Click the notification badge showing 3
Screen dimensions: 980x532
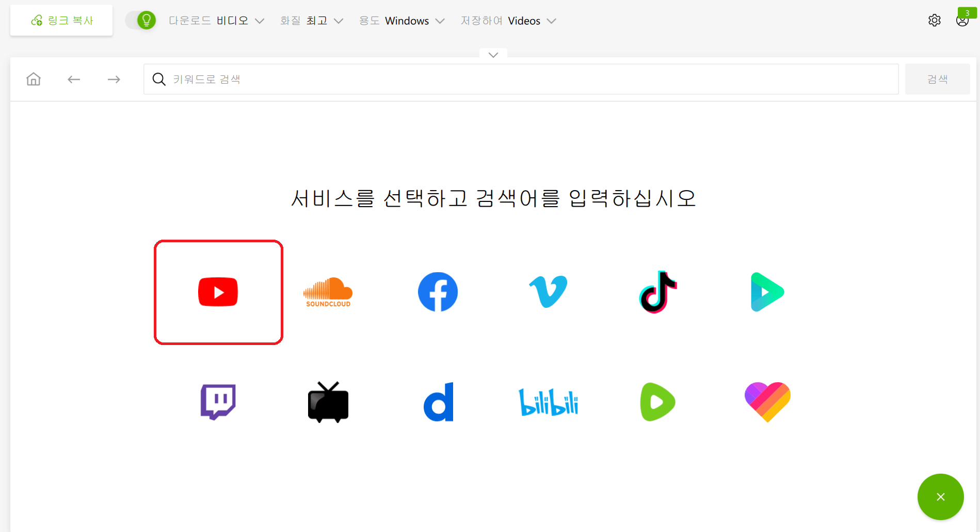point(967,13)
